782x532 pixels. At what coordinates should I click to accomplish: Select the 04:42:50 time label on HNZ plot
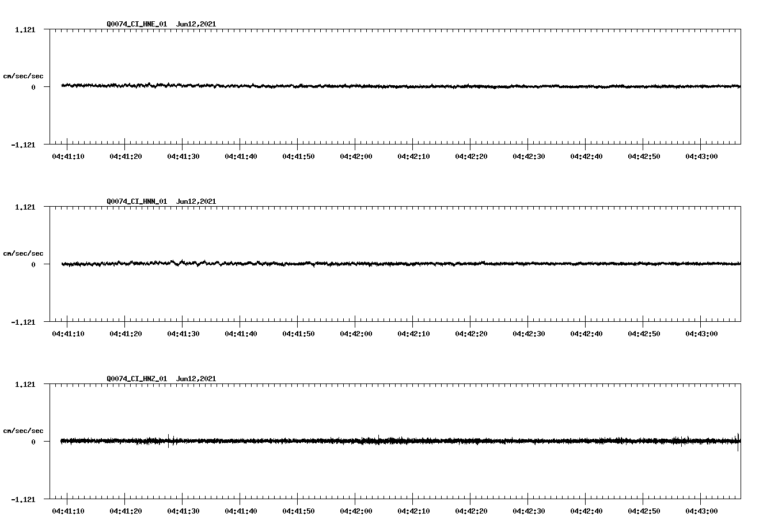click(644, 511)
